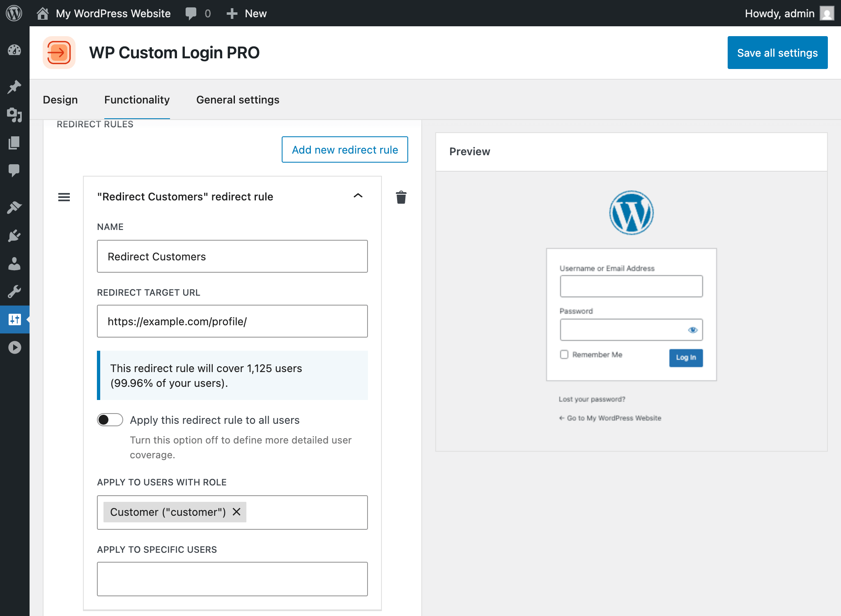
Task: Remove the Customer role tag
Action: [237, 512]
